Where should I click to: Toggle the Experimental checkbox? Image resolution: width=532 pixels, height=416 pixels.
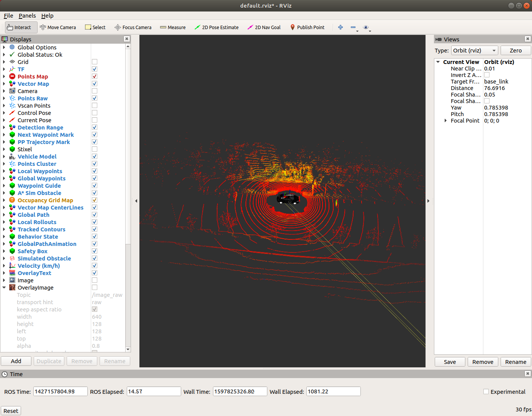tap(486, 391)
